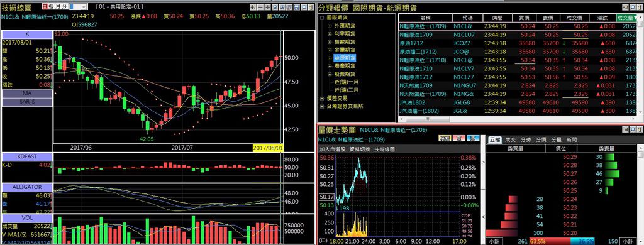Click the rightmost yellow icon in chart toolbar
Screen dimensions: 644x245
(x=311, y=7)
